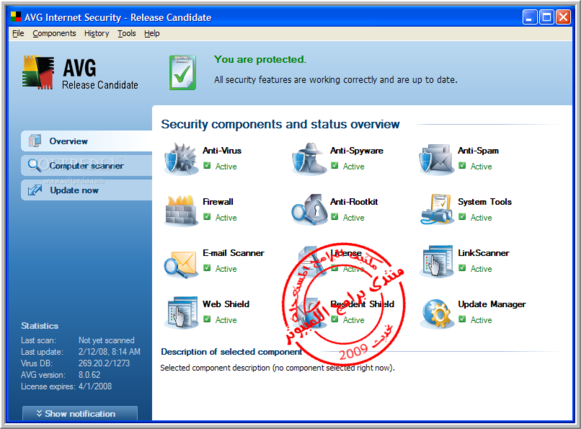The height and width of the screenshot is (429, 581).
Task: Open the Help menu
Action: point(152,33)
